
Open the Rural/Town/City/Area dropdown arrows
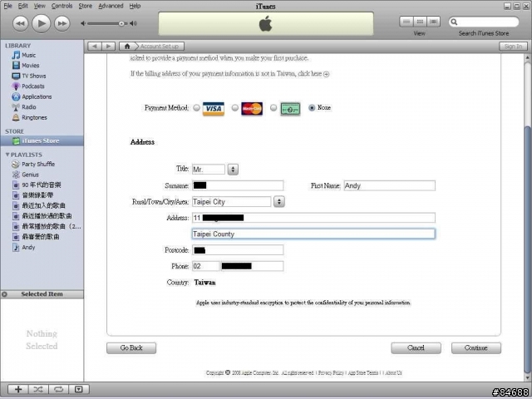(279, 202)
